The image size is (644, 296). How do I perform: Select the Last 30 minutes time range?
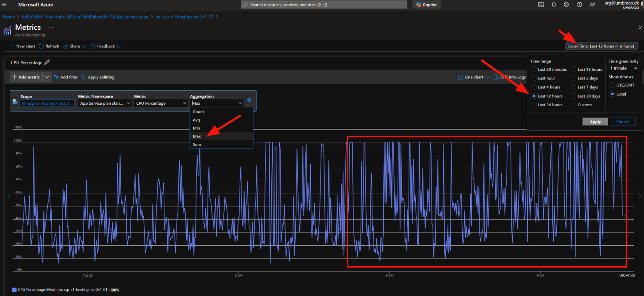(534, 69)
